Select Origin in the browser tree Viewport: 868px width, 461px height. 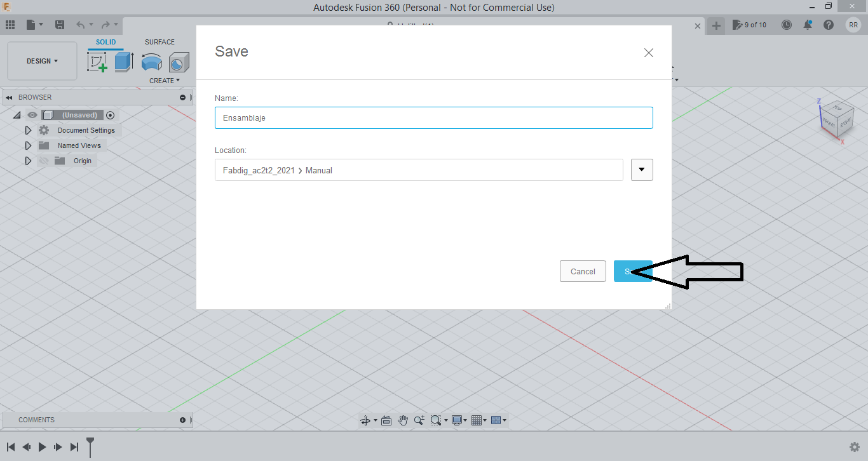point(83,161)
